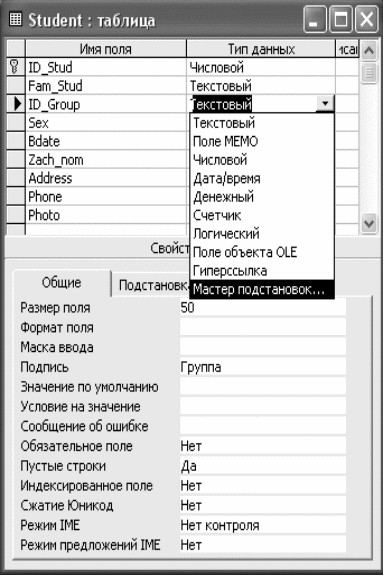Click the table icon in the title bar

[x=15, y=19]
